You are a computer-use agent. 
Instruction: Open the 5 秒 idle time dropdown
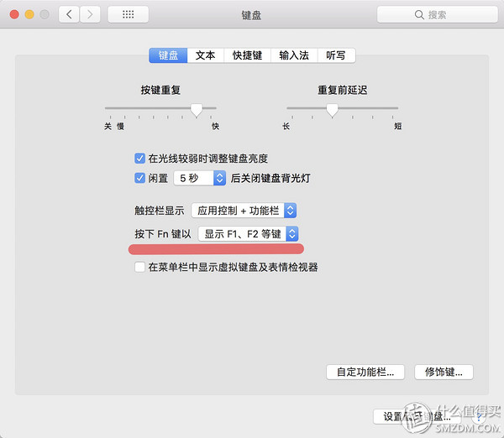tap(200, 178)
